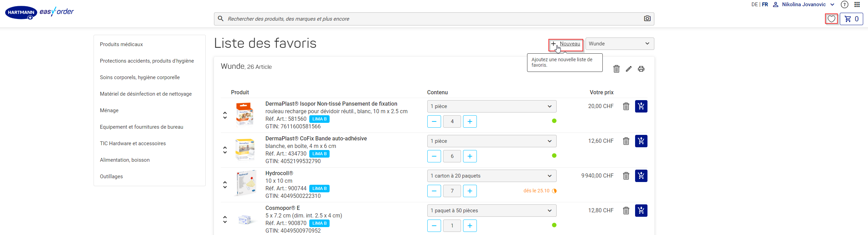Decrease DermaPlast CoFix quantity

pyautogui.click(x=434, y=156)
